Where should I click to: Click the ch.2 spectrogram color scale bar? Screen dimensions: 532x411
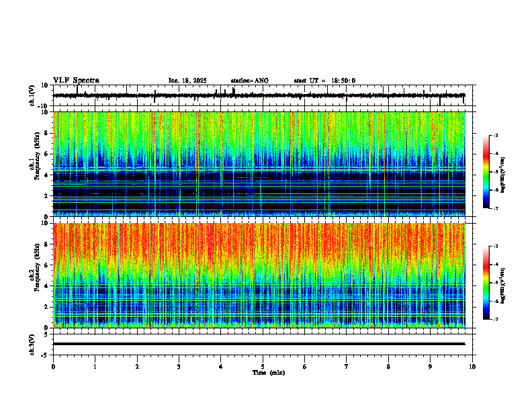(486, 283)
